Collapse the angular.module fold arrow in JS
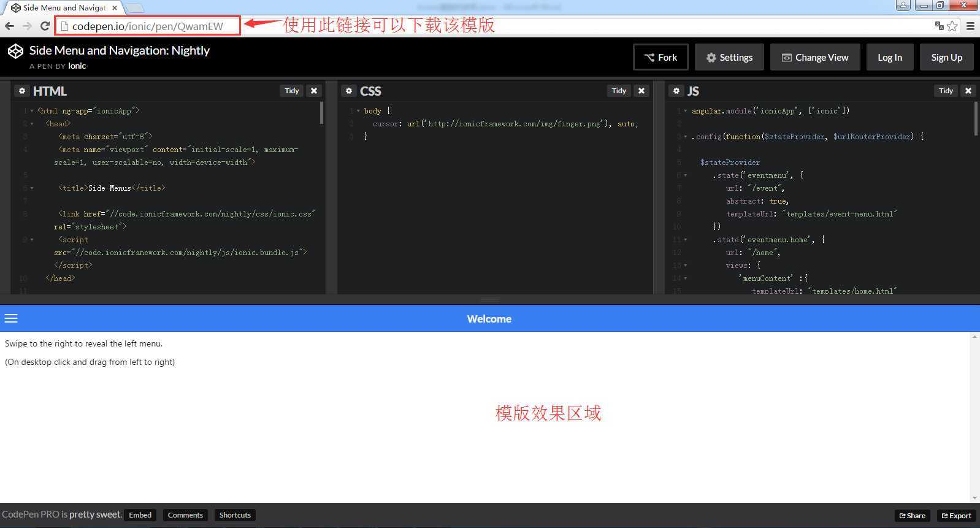The width and height of the screenshot is (980, 528). pos(686,111)
